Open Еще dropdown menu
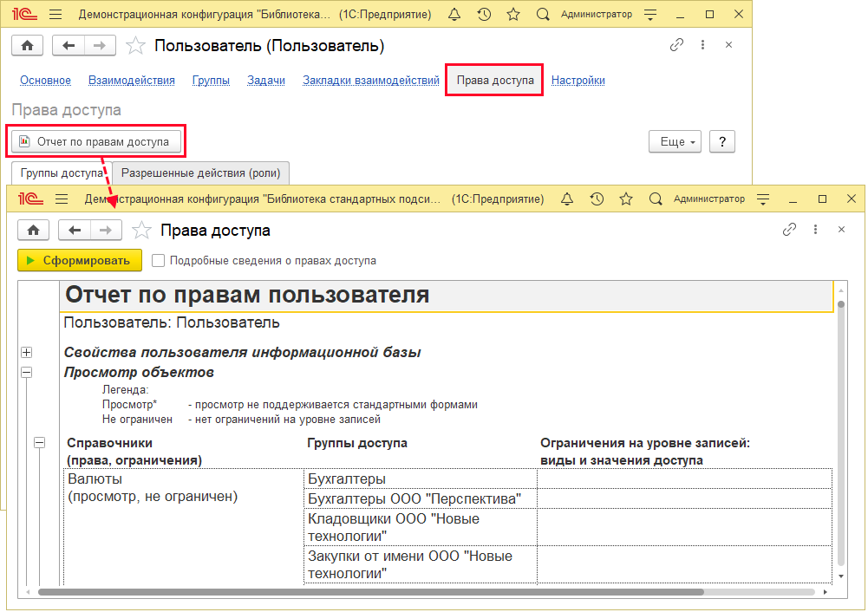The image size is (868, 612). coord(675,141)
